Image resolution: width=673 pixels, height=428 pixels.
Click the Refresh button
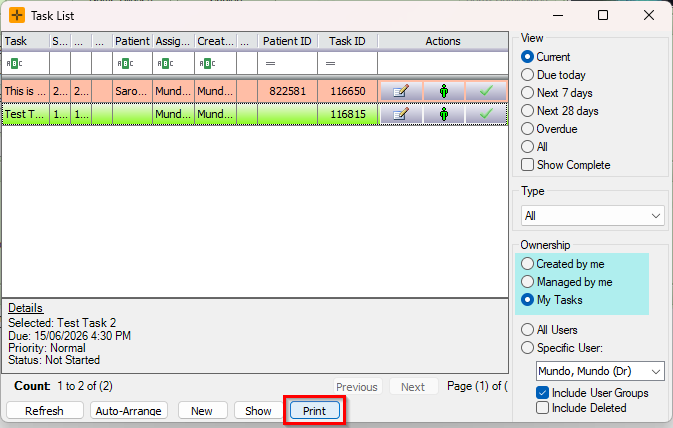45,410
